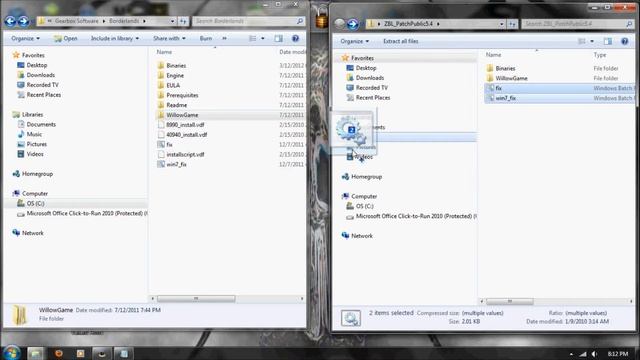The image size is (640, 360).
Task: Toggle preview pane in ZBL_PatchPublic window
Action: (608, 41)
